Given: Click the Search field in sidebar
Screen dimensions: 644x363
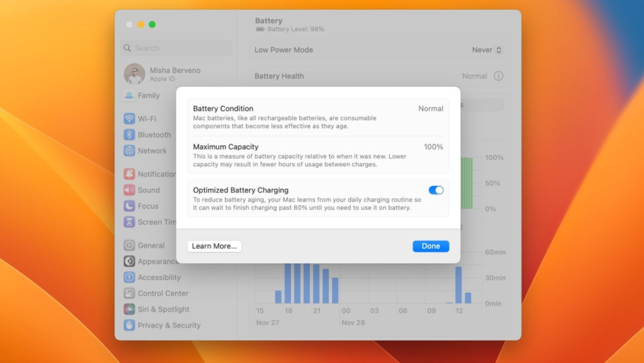Looking at the screenshot, I should [x=176, y=48].
